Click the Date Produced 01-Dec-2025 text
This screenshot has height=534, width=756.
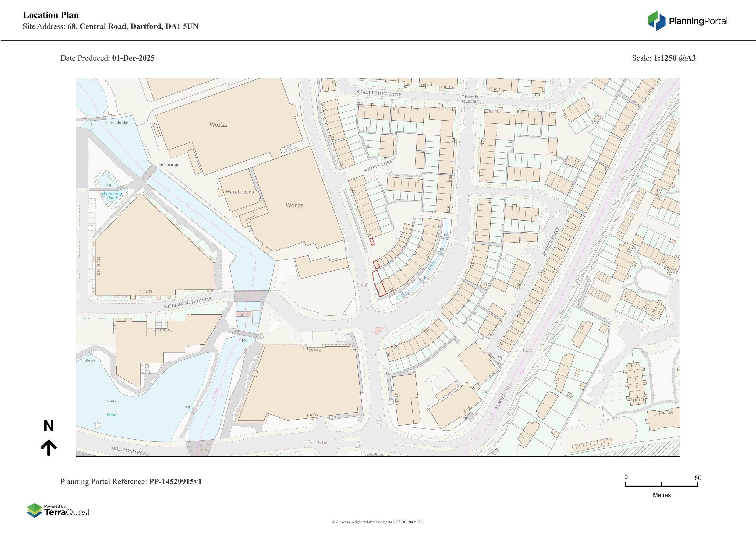107,58
